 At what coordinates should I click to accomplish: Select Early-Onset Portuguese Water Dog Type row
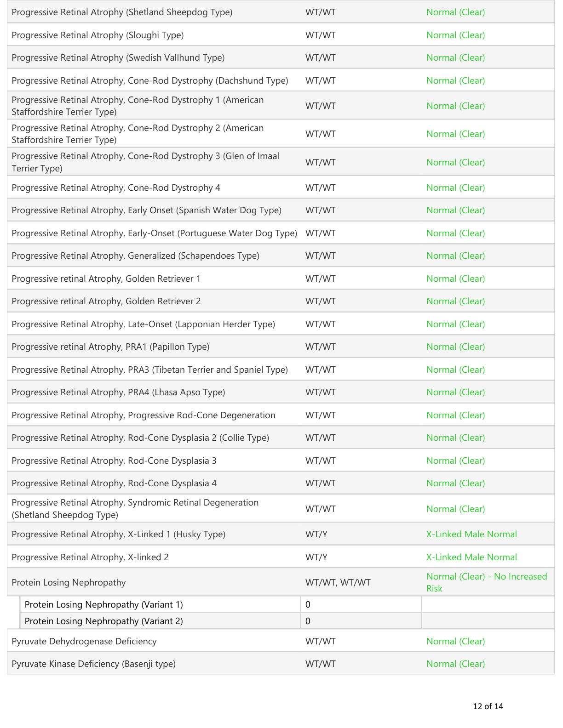pos(281,233)
